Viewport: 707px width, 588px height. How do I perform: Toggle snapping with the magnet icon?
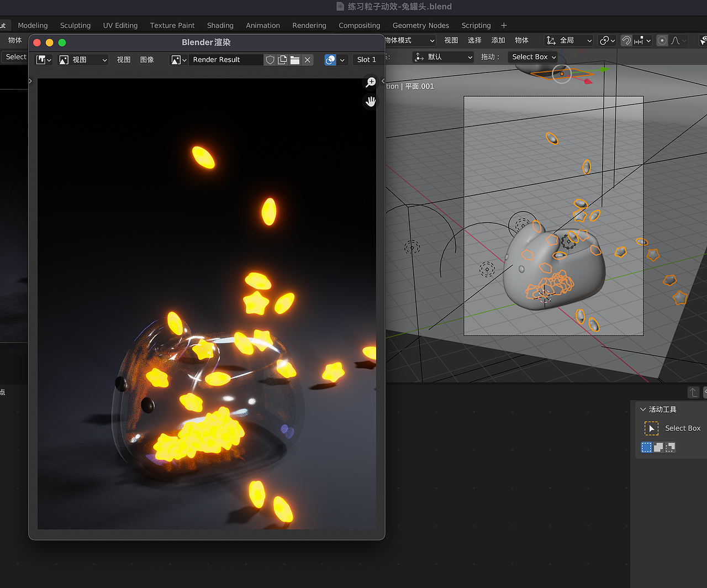(626, 40)
